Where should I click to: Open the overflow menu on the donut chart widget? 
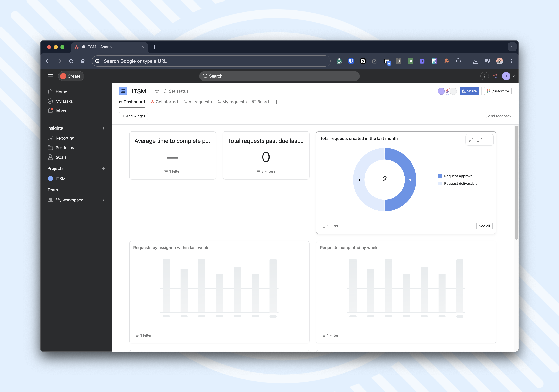pyautogui.click(x=488, y=140)
